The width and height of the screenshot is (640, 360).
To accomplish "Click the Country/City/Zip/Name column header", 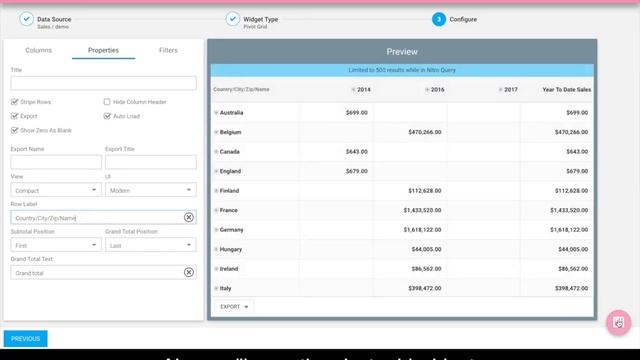I will [241, 89].
